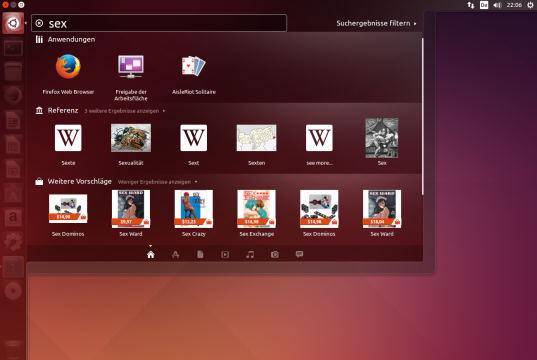
Task: Open the session gear menu in top panel
Action: 530,5
